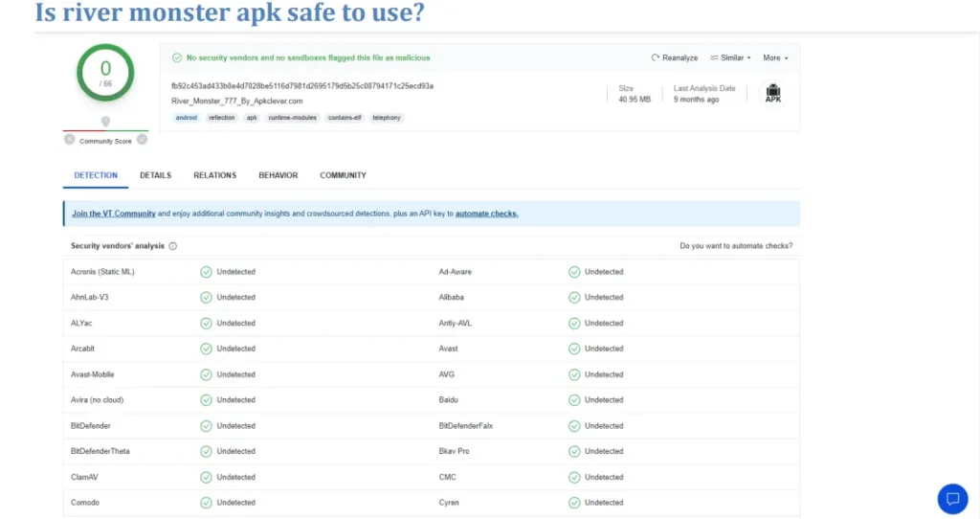The image size is (980, 519).
Task: Vote negative with the community score X
Action: 69,140
